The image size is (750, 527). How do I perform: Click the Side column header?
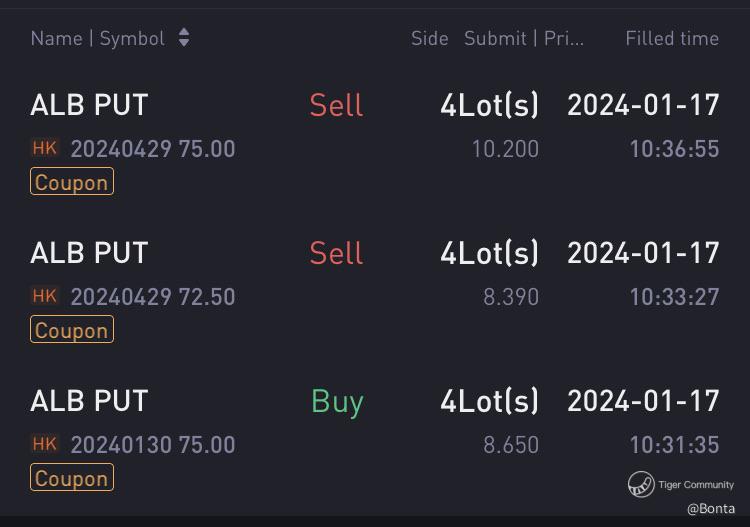tap(429, 38)
